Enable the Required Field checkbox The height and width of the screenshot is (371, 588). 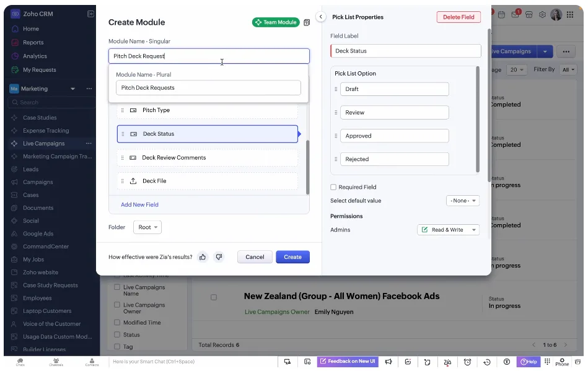[x=333, y=187]
